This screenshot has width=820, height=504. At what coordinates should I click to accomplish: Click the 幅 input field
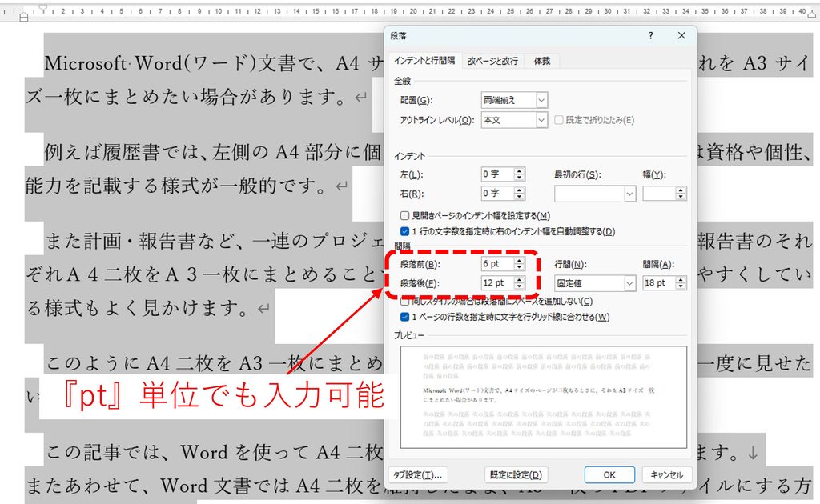tap(659, 194)
